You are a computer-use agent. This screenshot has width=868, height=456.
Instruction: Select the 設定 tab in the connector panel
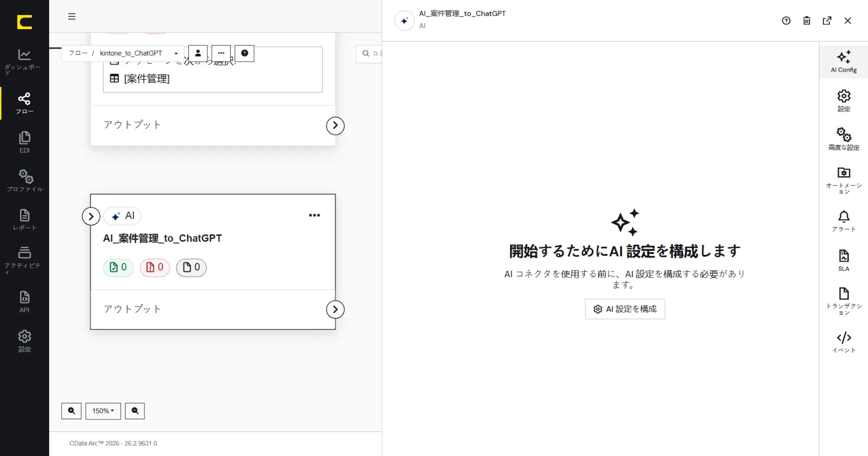coord(843,100)
